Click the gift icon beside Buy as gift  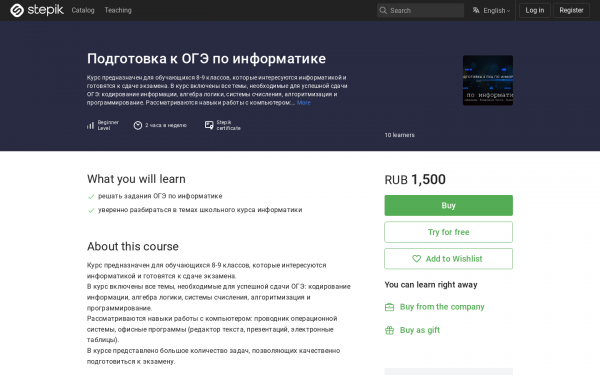390,330
